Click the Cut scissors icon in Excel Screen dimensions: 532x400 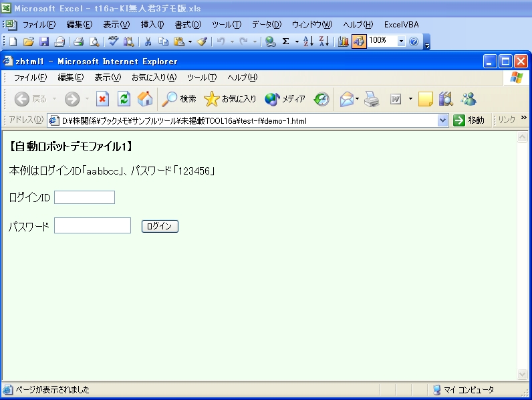point(148,41)
